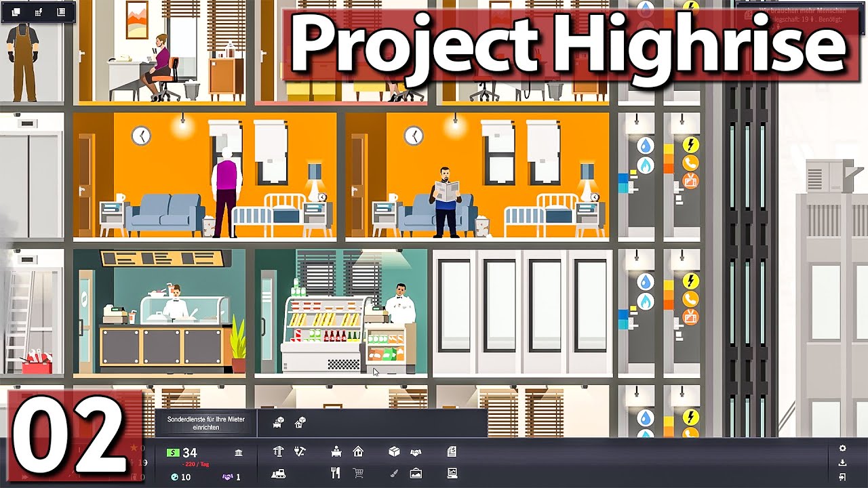
Task: Select the empty white-paneled unit
Action: [x=522, y=312]
